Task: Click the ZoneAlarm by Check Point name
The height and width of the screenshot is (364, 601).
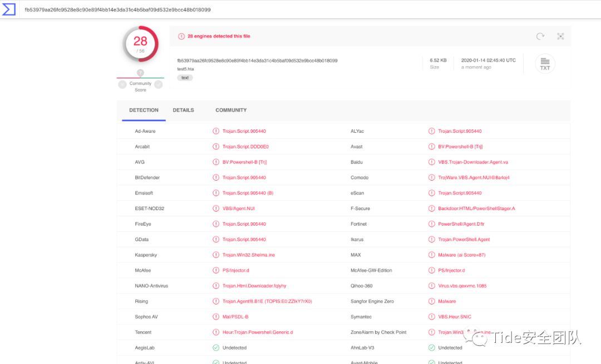Action: [x=378, y=332]
